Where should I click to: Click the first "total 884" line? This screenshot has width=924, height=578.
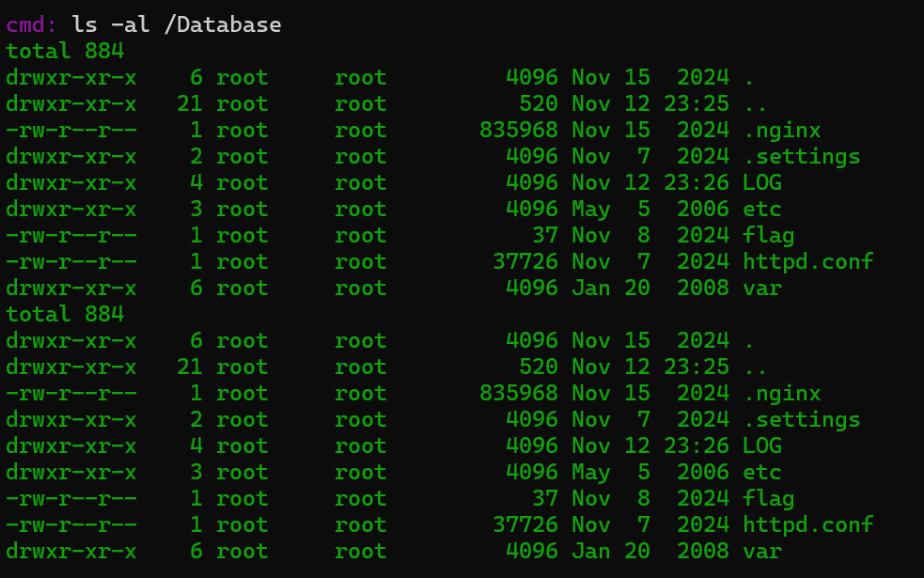[65, 51]
